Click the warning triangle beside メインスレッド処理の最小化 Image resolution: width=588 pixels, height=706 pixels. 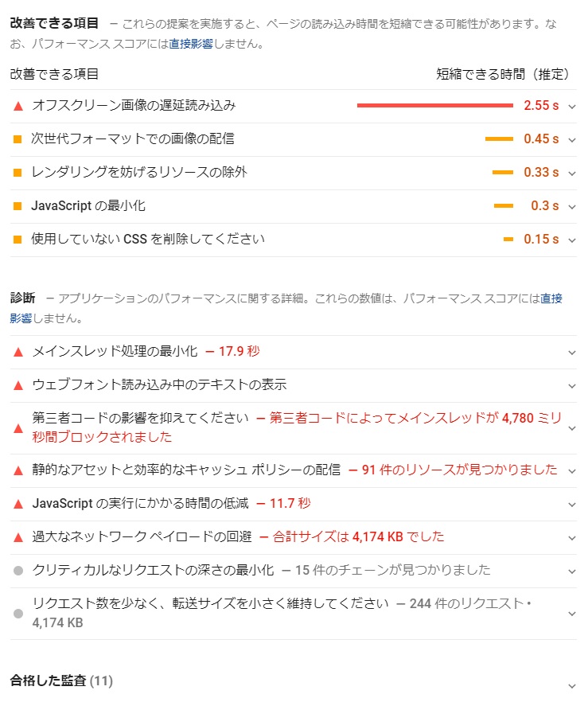click(x=18, y=350)
